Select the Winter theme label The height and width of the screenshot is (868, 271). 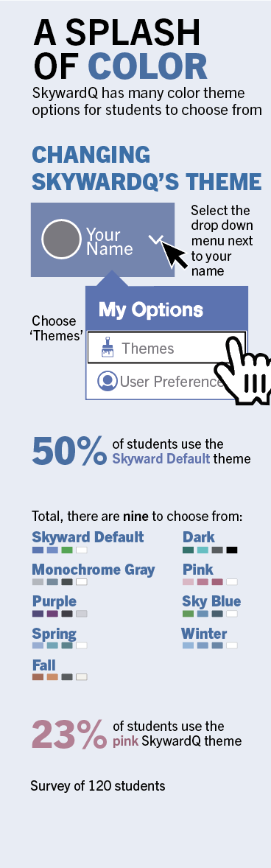204,633
